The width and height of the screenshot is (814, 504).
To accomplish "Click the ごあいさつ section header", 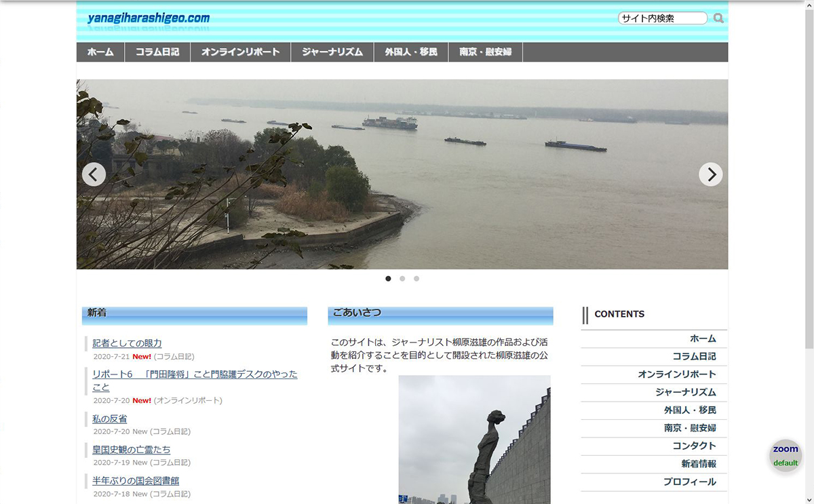I will tap(441, 316).
